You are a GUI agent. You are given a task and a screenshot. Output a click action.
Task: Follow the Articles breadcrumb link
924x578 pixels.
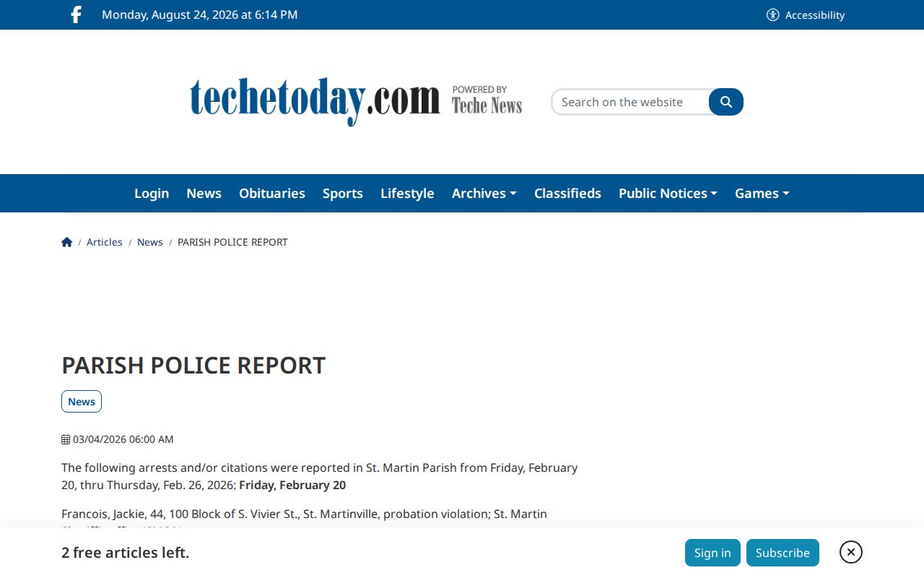[x=105, y=242]
